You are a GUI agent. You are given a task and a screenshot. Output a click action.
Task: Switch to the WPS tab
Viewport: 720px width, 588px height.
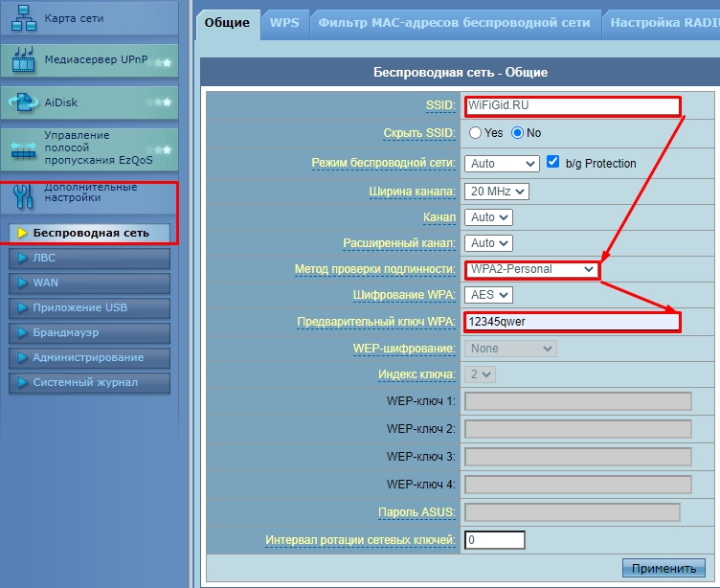(284, 23)
